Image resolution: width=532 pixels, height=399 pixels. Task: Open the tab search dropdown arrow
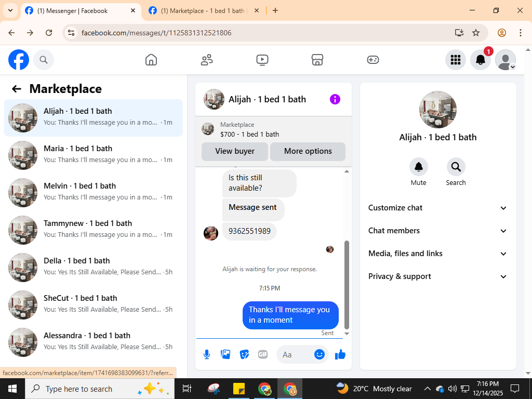[x=10, y=10]
